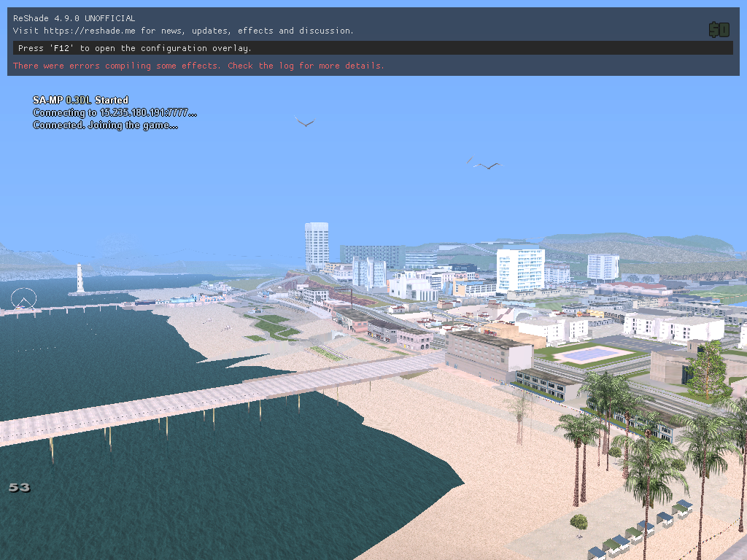Image resolution: width=747 pixels, height=560 pixels.
Task: Click the "Press 'F12' to open the configuration overlay" bar
Action: click(x=373, y=47)
